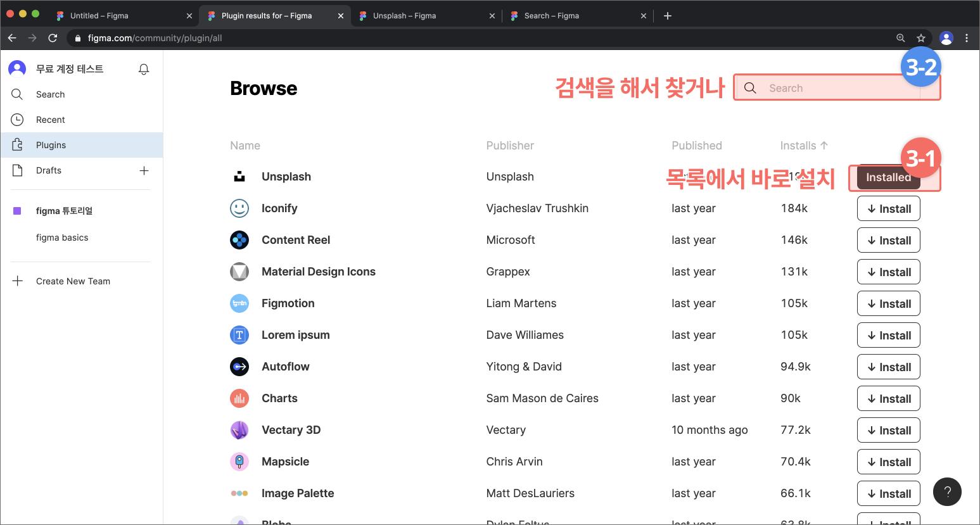Click the Material Design Icons logo
980x525 pixels.
239,272
